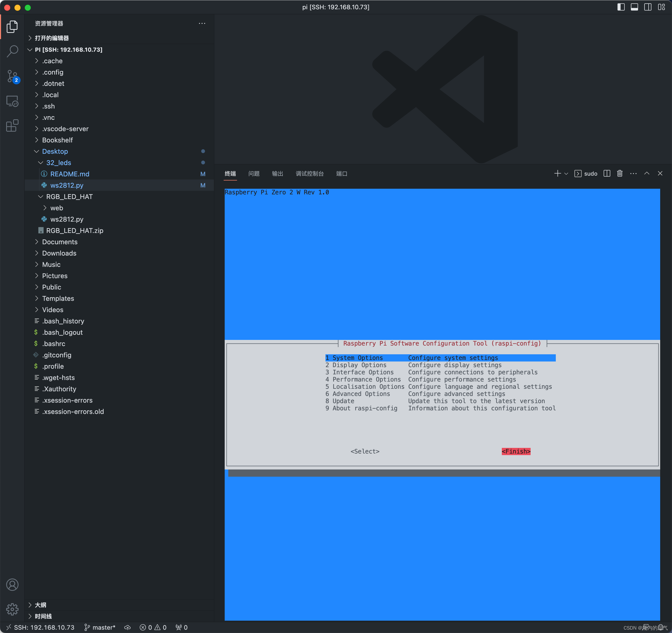672x633 pixels.
Task: Maximize panel size with chevron up
Action: pos(647,174)
